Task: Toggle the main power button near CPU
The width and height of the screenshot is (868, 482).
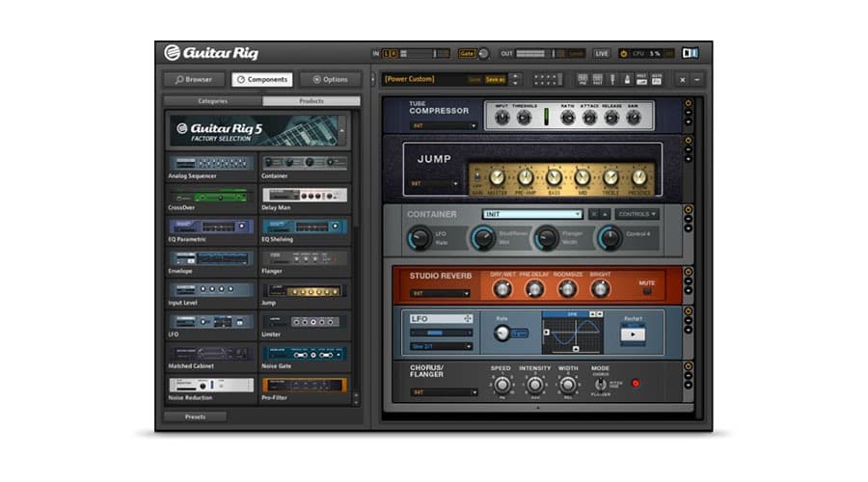Action: click(x=624, y=54)
